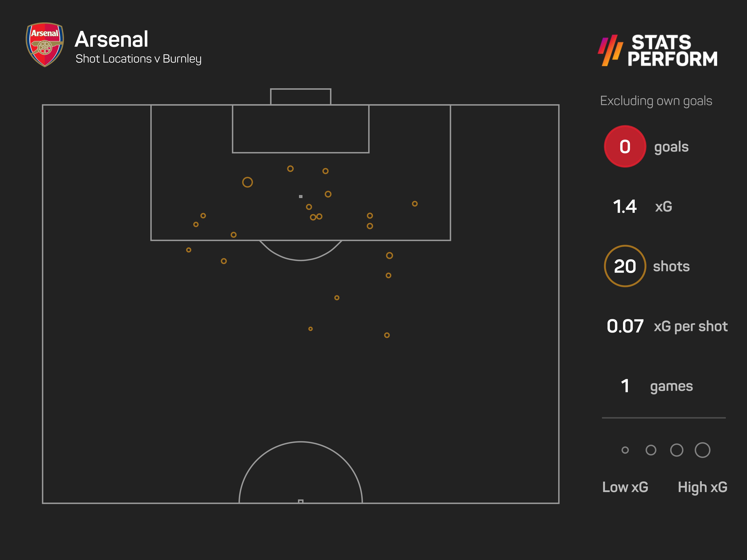Click the red 0 goals badge
This screenshot has width=747, height=560.
point(625,147)
